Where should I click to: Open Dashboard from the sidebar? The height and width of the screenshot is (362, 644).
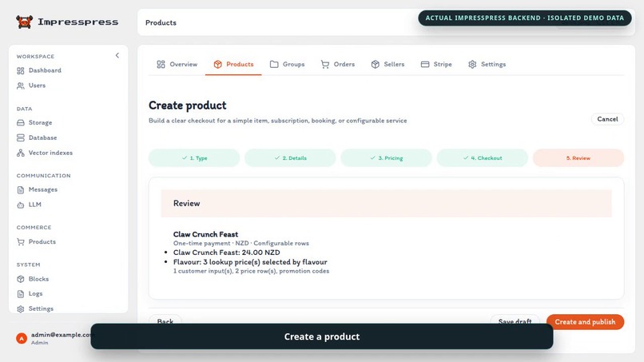tap(45, 70)
